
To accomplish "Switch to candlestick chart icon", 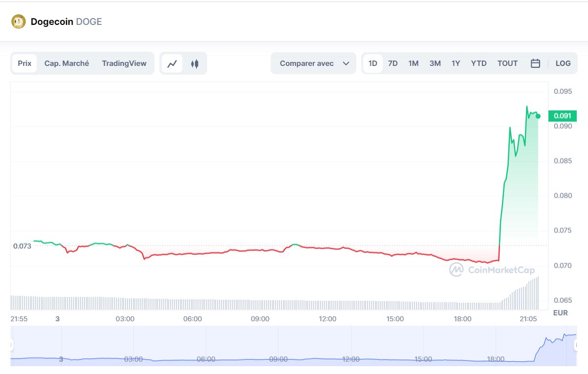I will (195, 63).
